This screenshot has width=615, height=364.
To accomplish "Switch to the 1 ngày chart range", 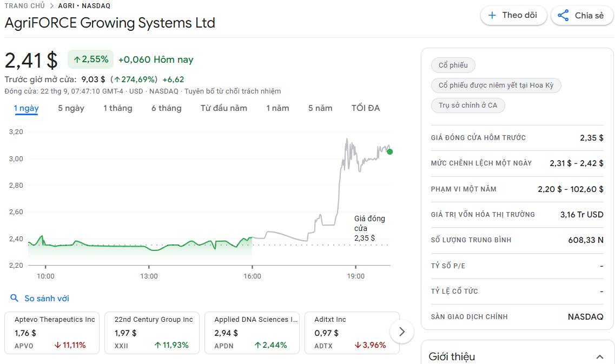I will (27, 108).
